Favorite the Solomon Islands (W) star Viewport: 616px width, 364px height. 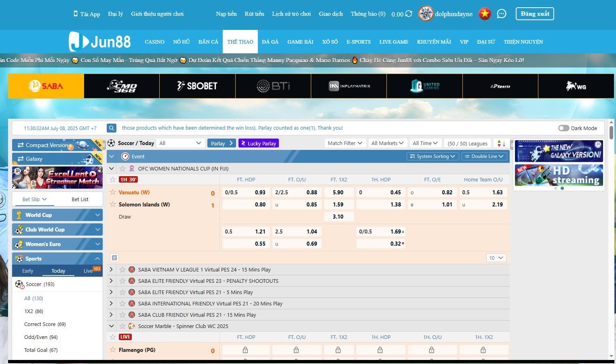(113, 204)
